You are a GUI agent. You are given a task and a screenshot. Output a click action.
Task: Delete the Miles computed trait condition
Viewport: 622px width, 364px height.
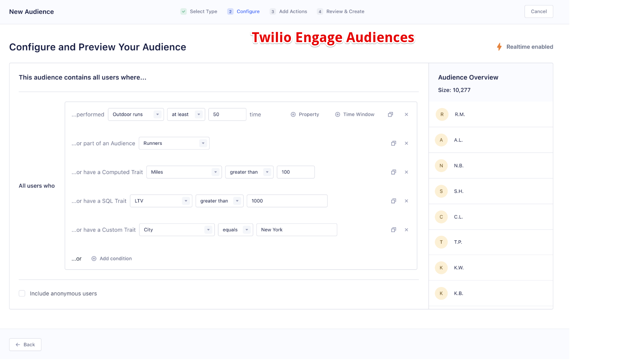pyautogui.click(x=406, y=172)
